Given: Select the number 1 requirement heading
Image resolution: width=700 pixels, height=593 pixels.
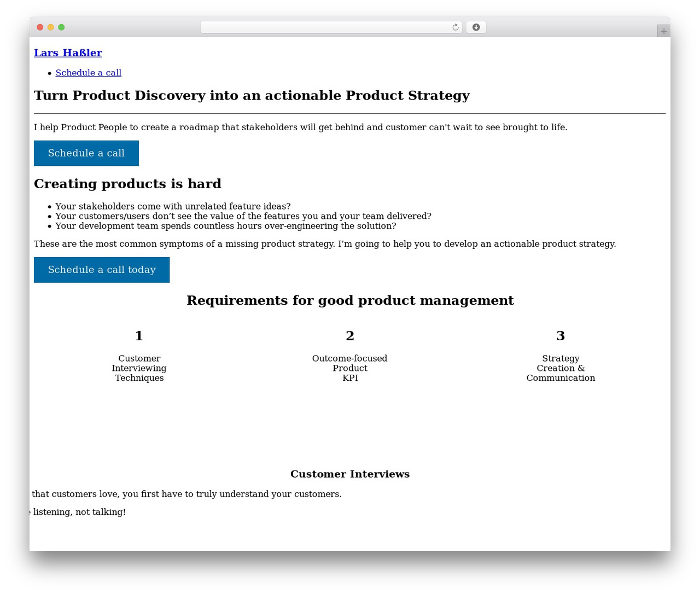Looking at the screenshot, I should (139, 336).
